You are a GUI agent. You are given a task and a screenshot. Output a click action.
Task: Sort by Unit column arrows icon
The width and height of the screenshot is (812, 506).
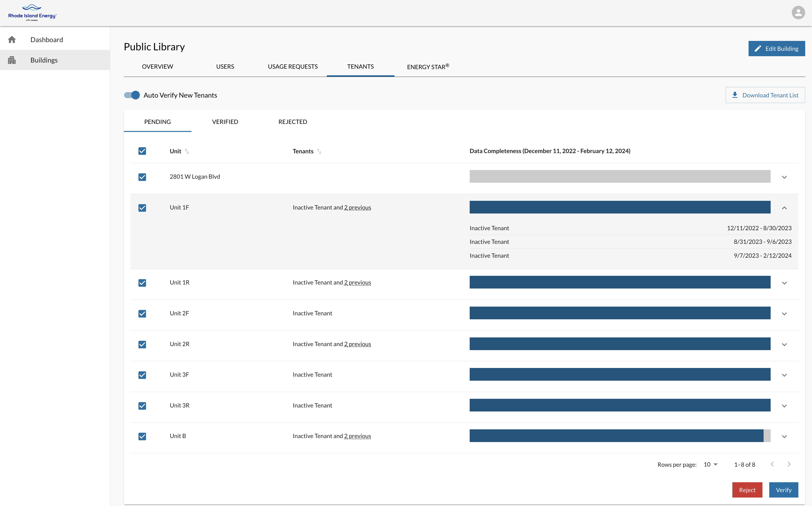(187, 151)
